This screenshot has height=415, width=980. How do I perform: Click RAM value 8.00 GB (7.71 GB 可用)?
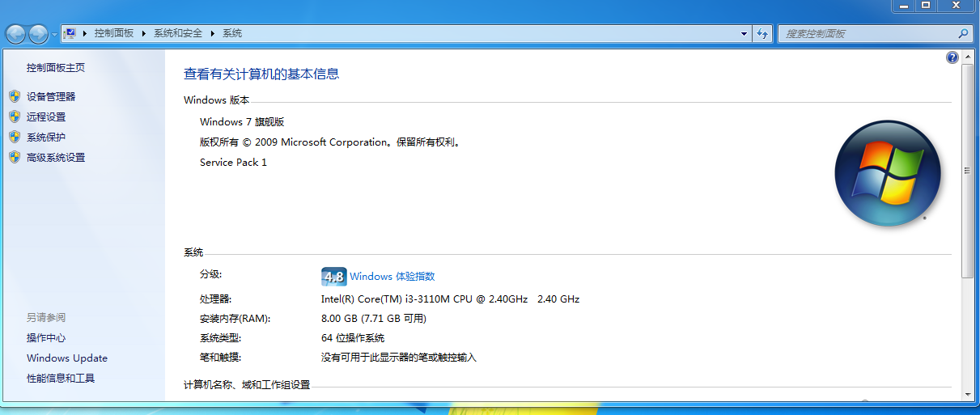click(374, 319)
